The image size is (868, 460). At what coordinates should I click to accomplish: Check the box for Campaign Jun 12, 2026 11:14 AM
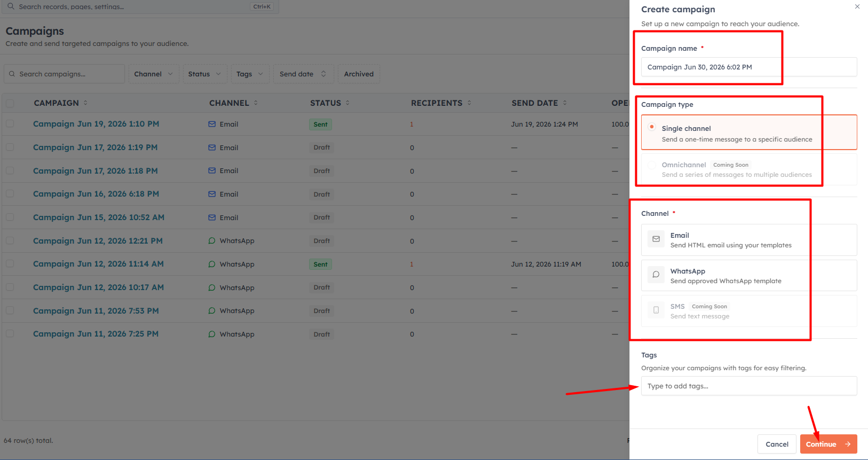coord(10,264)
